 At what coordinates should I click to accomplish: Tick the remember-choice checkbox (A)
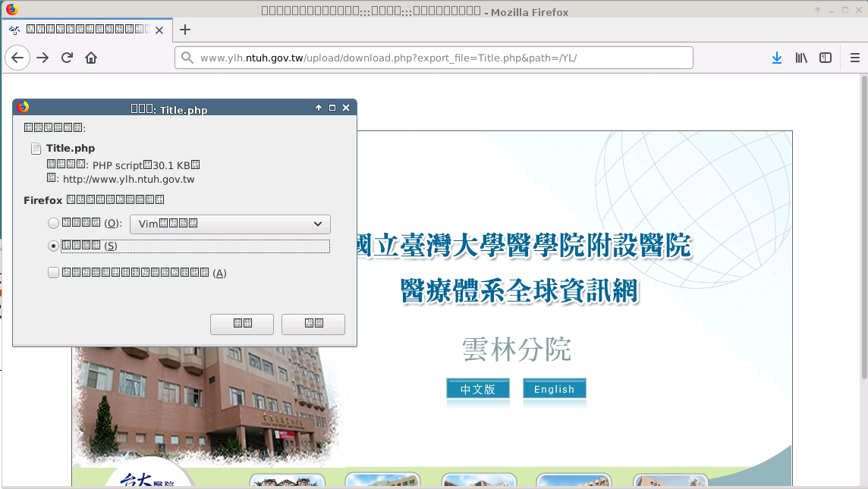pos(53,272)
